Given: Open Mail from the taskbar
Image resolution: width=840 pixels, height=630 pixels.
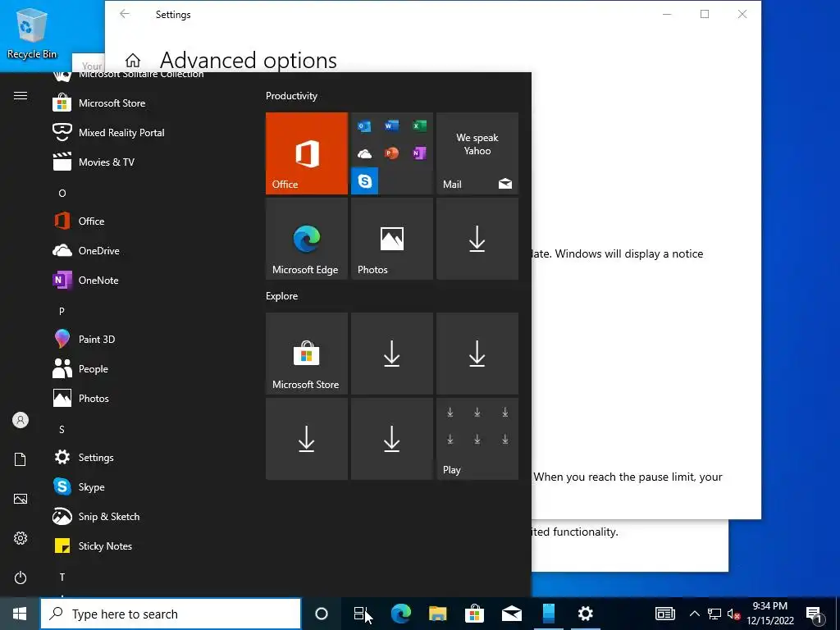Looking at the screenshot, I should pos(512,614).
